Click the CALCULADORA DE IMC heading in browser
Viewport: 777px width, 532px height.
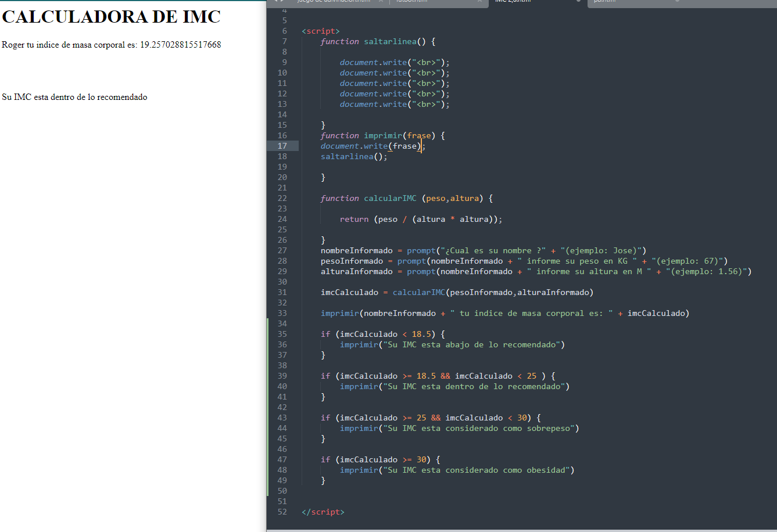pos(112,17)
